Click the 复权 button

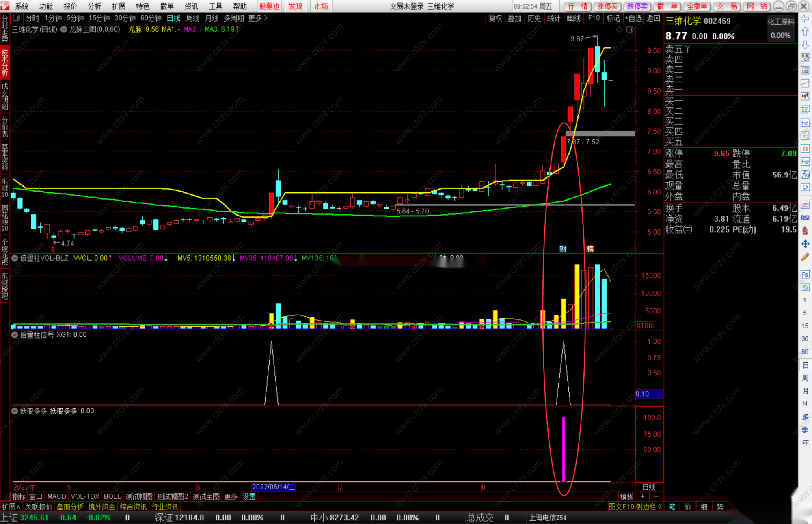pos(495,18)
